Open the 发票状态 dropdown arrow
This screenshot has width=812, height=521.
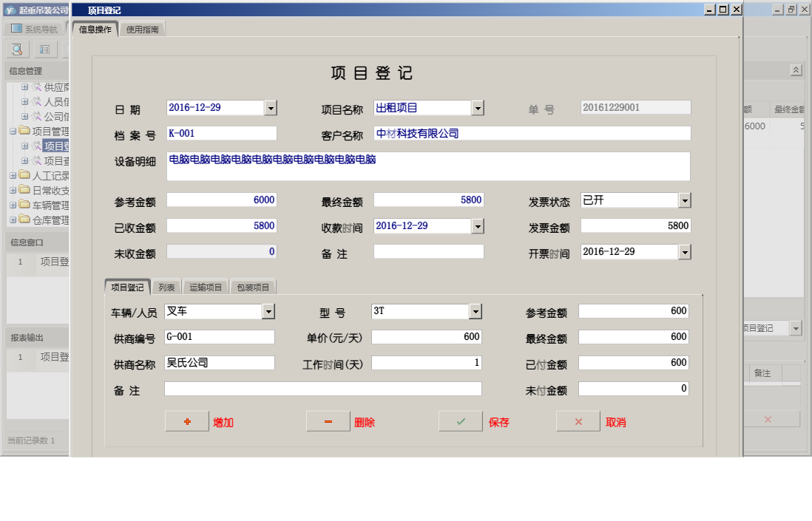pyautogui.click(x=685, y=200)
